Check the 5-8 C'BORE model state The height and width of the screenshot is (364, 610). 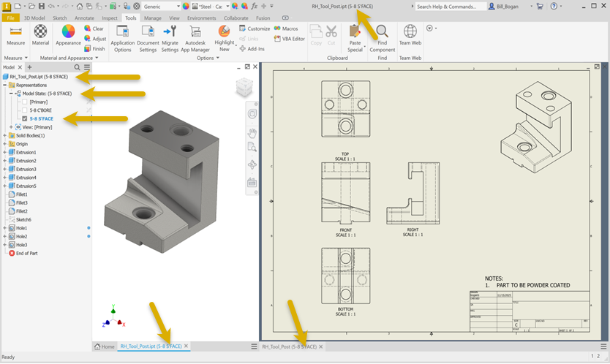coord(25,110)
